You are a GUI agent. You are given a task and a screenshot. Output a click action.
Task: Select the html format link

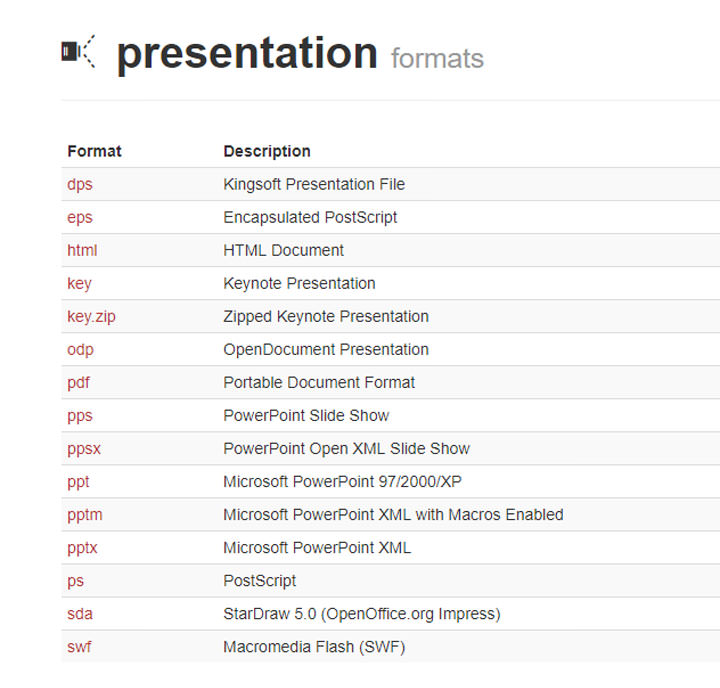(x=82, y=250)
